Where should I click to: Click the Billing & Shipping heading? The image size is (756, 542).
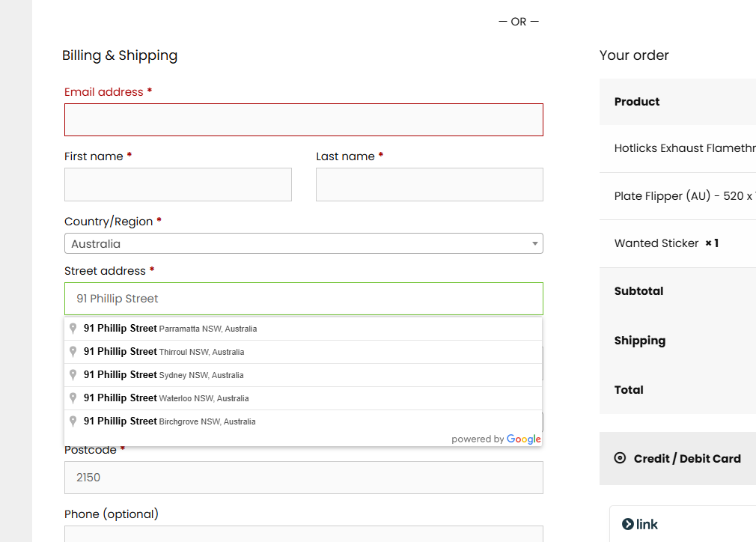(x=120, y=55)
